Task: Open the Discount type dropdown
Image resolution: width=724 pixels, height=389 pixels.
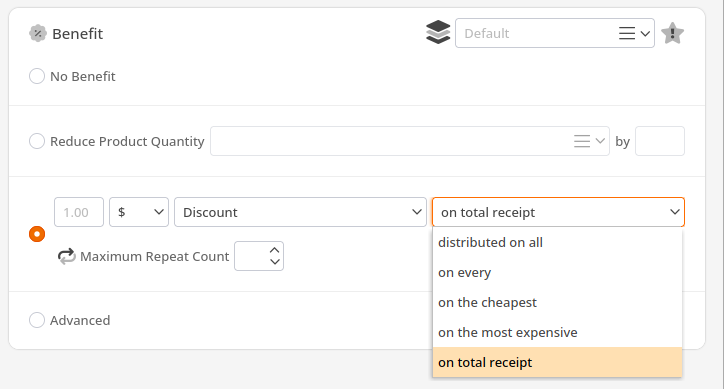Action: point(300,212)
